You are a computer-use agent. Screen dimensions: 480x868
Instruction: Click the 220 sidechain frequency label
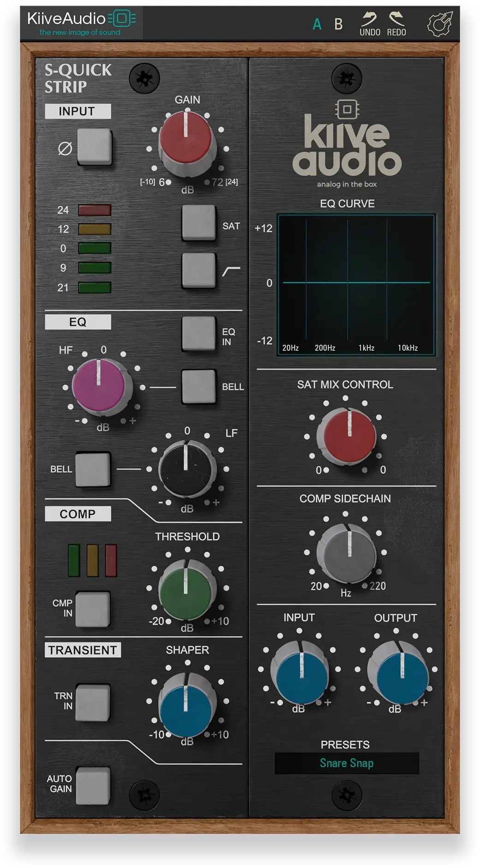(x=378, y=586)
